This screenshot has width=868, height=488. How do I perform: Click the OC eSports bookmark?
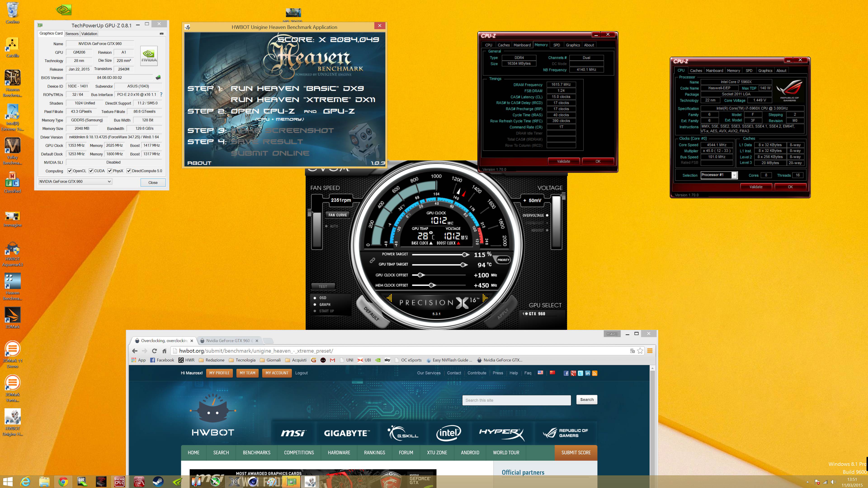[x=408, y=360]
